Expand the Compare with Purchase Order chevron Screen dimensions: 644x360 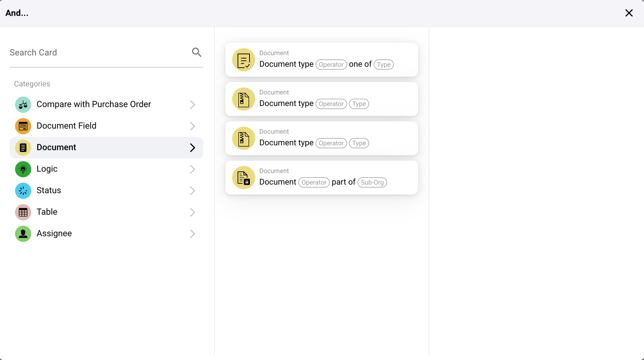(x=192, y=105)
